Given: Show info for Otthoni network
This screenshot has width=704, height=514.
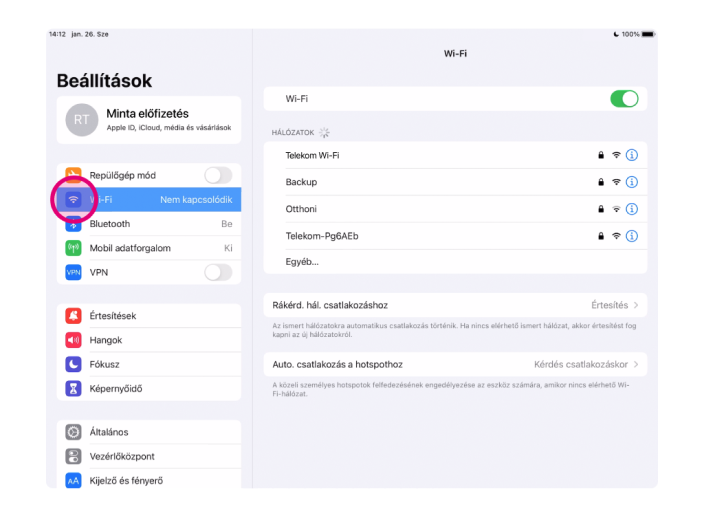Looking at the screenshot, I should pos(631,209).
